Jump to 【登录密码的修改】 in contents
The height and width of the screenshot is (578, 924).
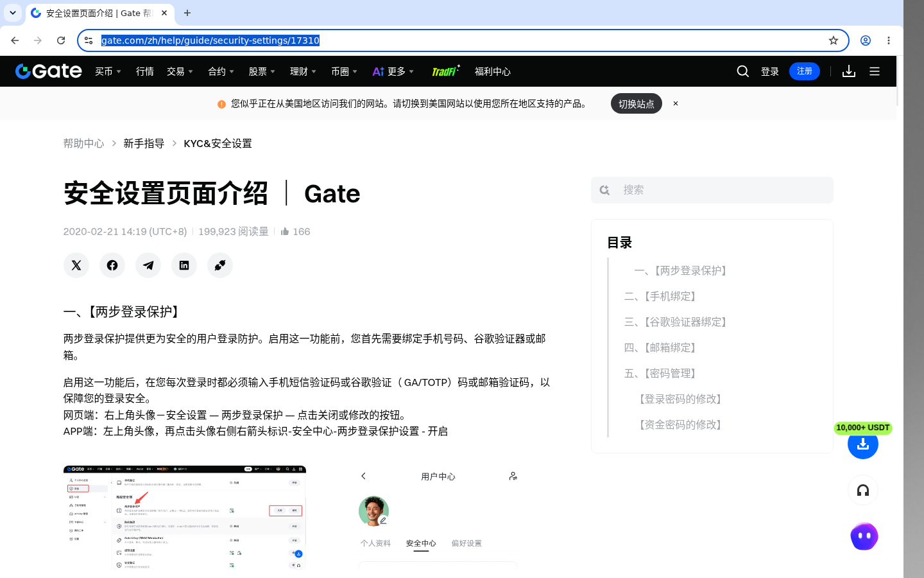coord(680,399)
